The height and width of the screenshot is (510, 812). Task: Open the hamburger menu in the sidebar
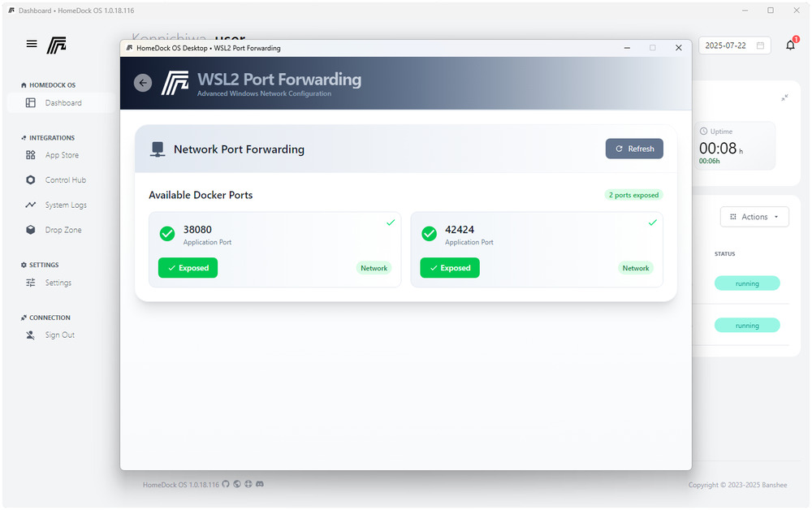tap(32, 44)
